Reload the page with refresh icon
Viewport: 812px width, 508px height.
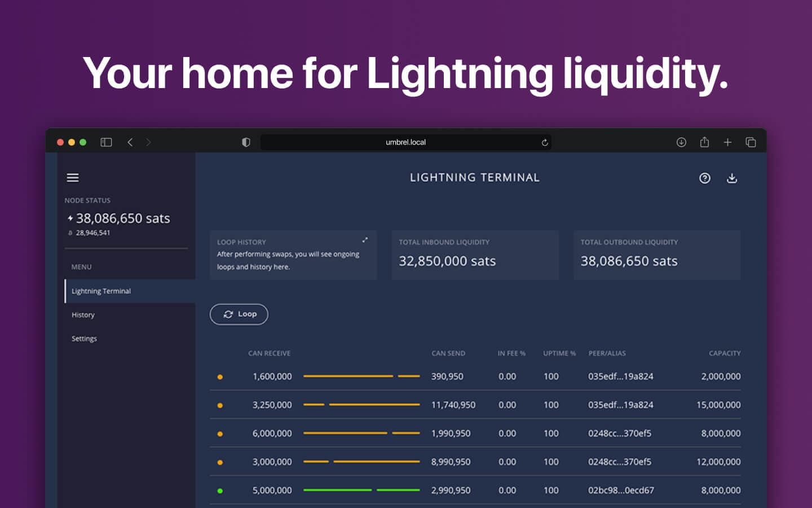(545, 142)
